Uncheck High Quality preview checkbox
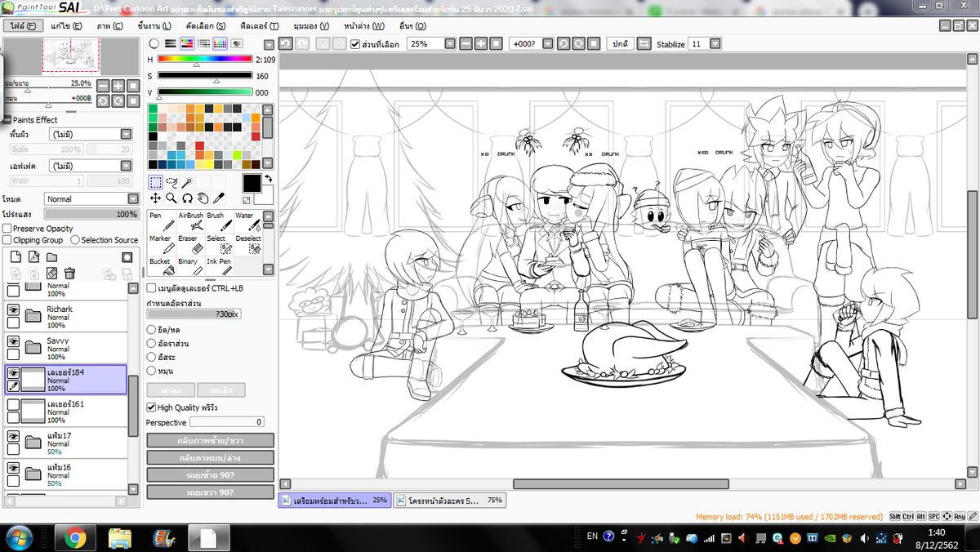Image resolution: width=980 pixels, height=552 pixels. tap(151, 407)
